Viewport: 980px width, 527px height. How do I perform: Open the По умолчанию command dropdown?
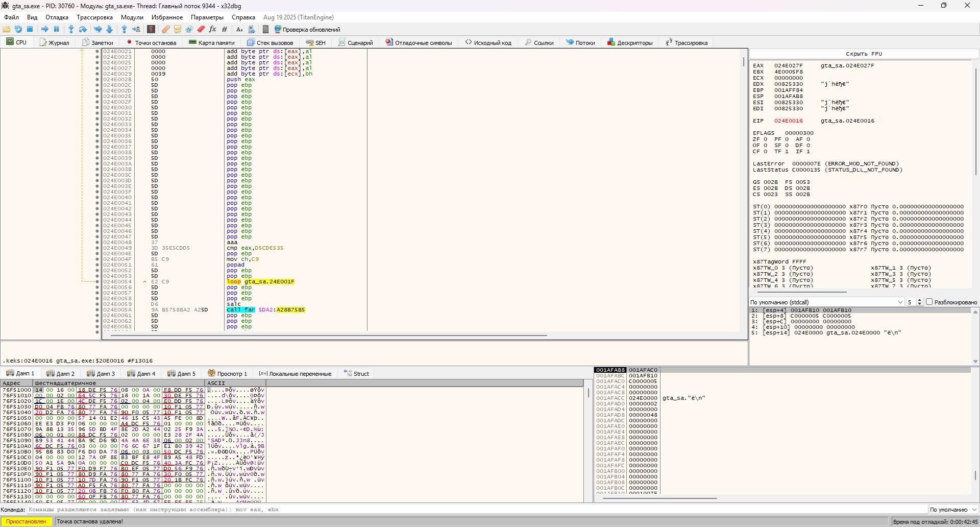953,509
